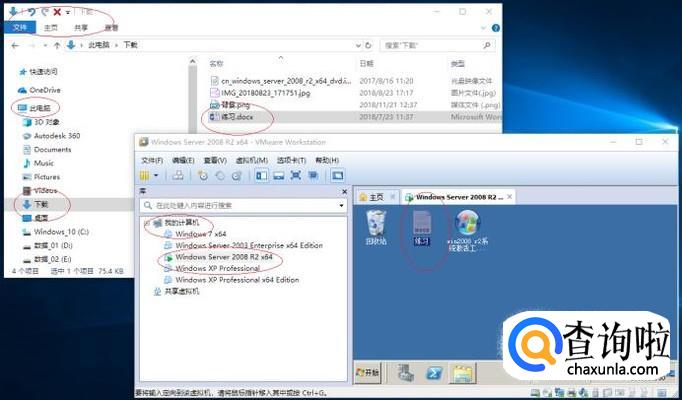Open the 文件(F) menu in VMware Workstation
Viewport: 682px width, 400px height.
point(152,160)
